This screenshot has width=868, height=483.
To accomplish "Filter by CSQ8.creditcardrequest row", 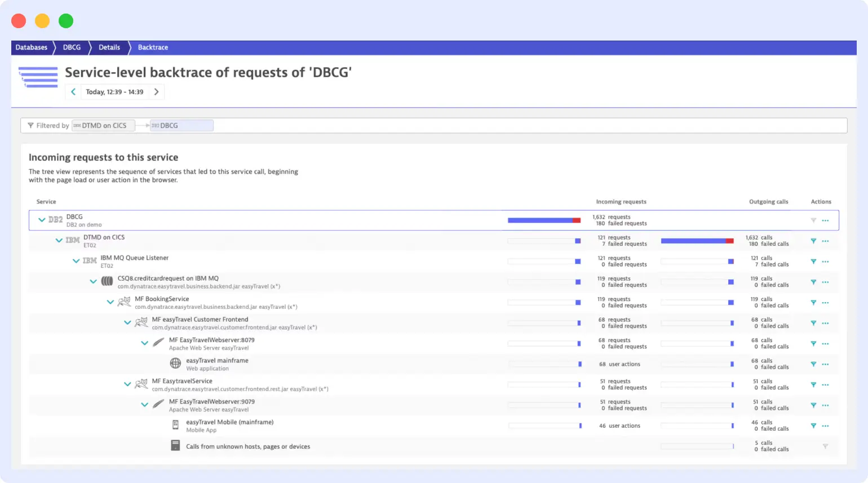I will (813, 282).
